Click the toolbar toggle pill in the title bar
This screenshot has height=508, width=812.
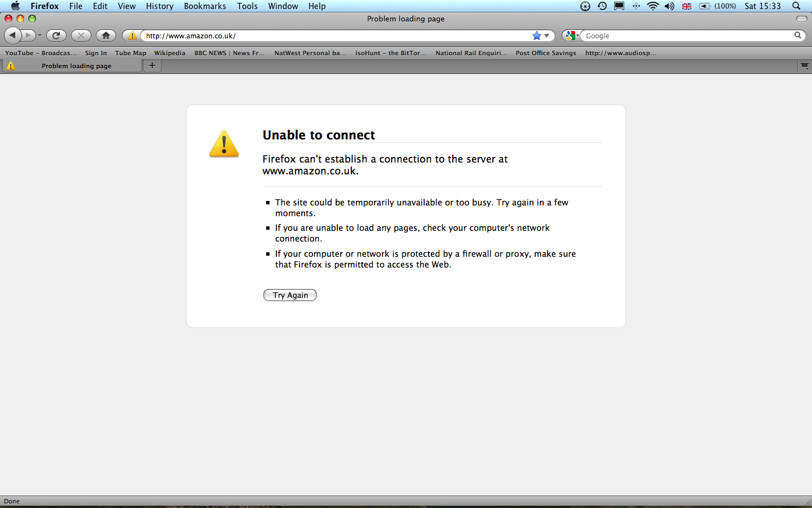click(801, 19)
